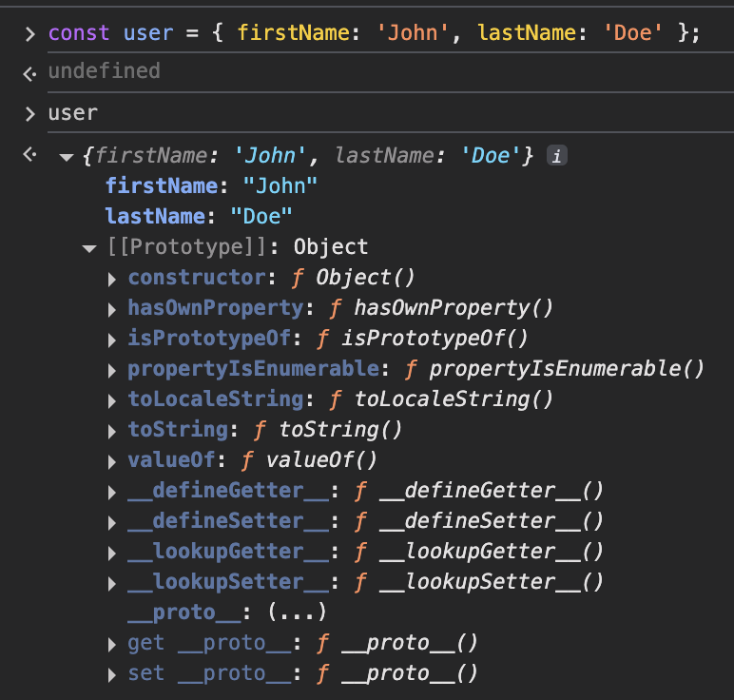
Task: Click the ƒ valueOf() function value
Action: [309, 459]
